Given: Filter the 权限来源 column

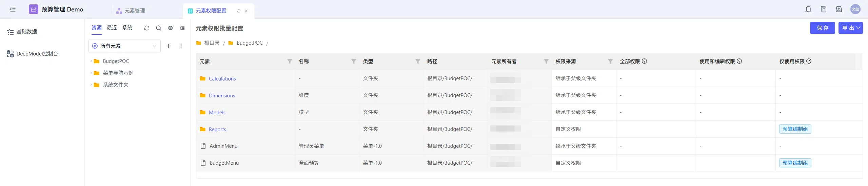Looking at the screenshot, I should [x=610, y=61].
